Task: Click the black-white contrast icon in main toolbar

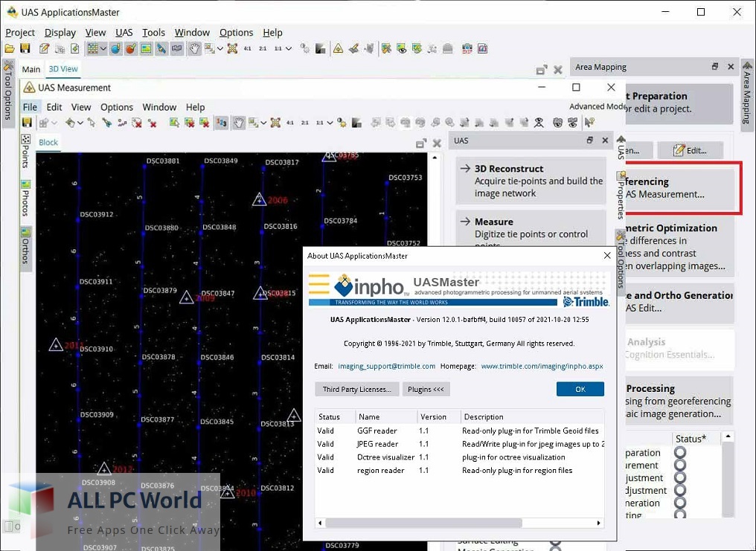Action: [x=320, y=48]
